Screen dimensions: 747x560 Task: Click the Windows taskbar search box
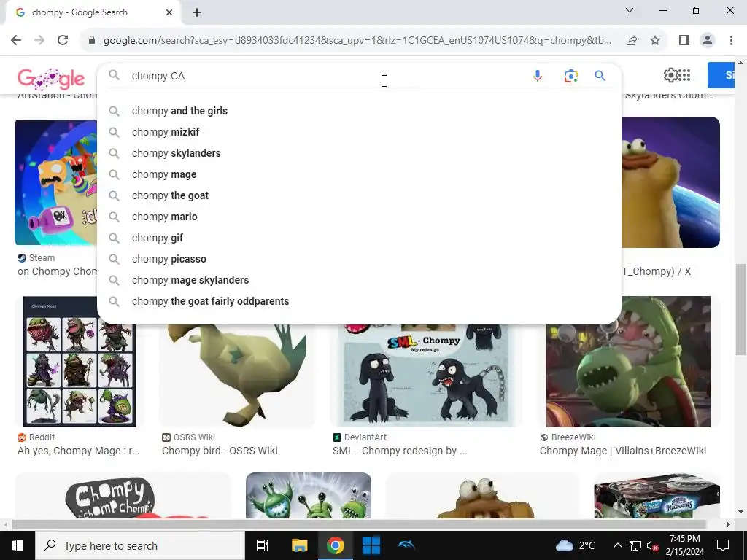click(x=140, y=545)
